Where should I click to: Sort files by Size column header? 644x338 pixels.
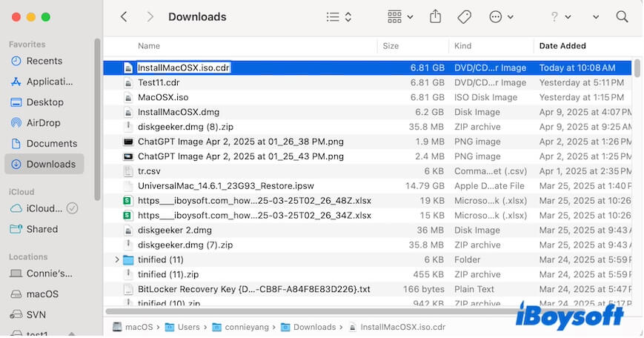click(391, 46)
